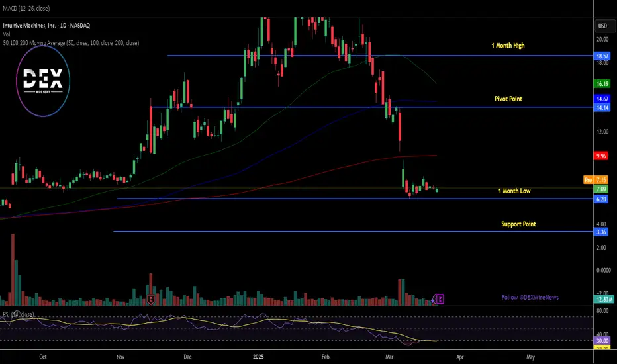Click the 80.00 RSI scale tick
The width and height of the screenshot is (617, 364).
click(x=602, y=311)
